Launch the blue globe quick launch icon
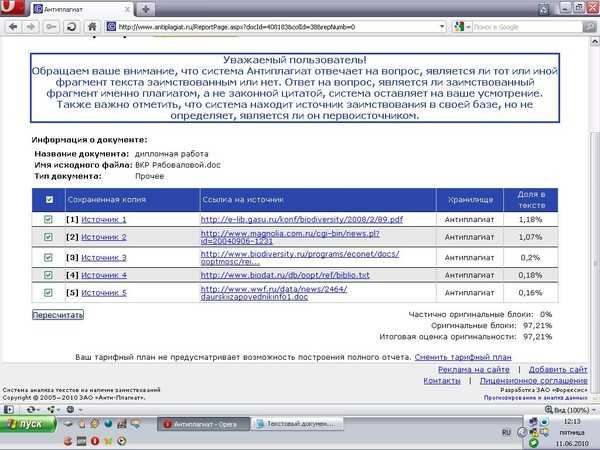Viewport: 600px width, 450px height. (108, 424)
